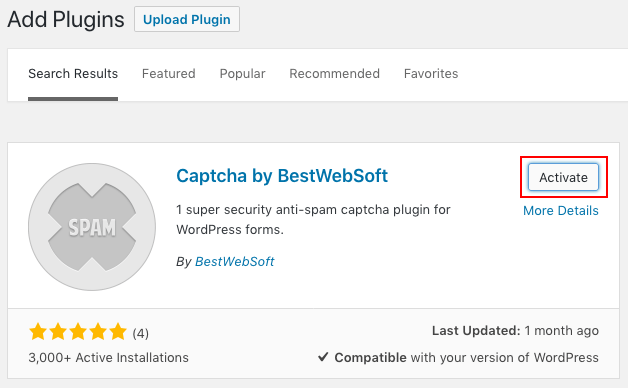The image size is (628, 388).
Task: Click the fifth gold rating star
Action: [118, 332]
